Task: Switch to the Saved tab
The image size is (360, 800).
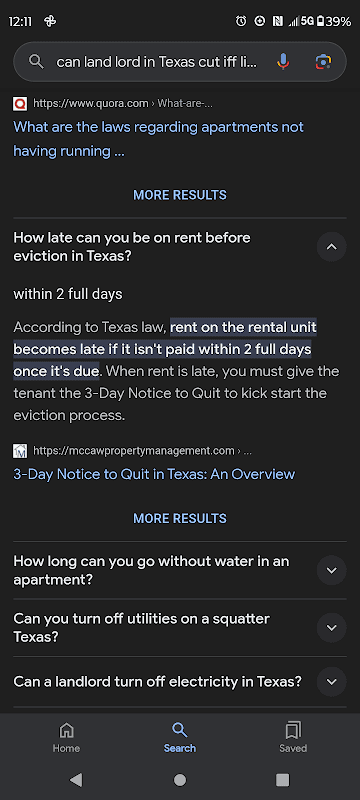Action: (293, 738)
